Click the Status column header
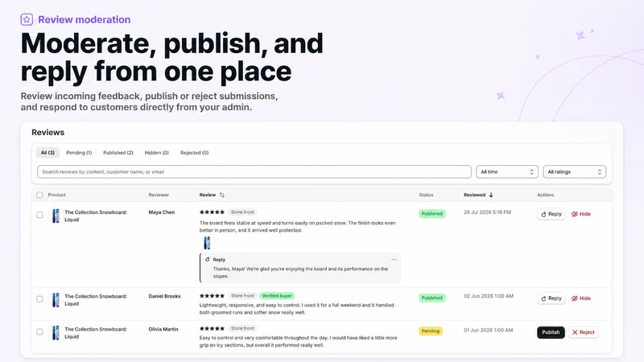 [426, 195]
